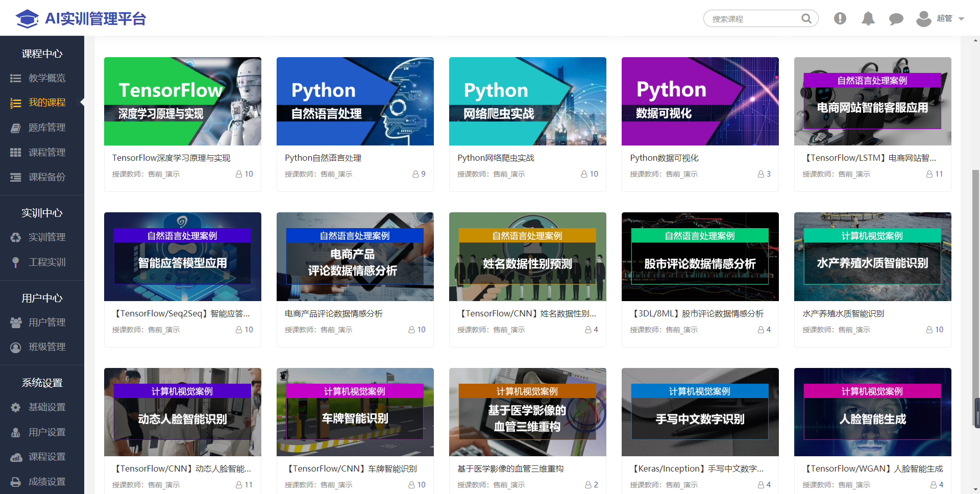Open 实训管理 menu item

point(47,237)
